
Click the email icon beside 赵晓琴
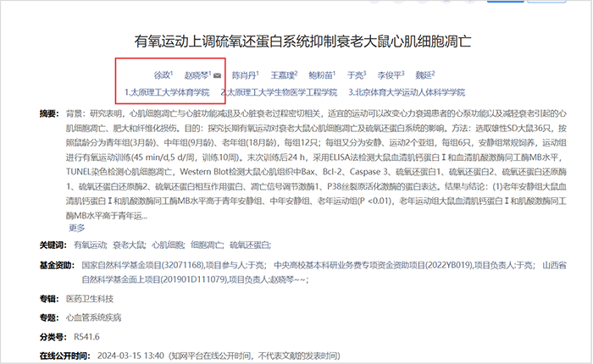[x=218, y=75]
